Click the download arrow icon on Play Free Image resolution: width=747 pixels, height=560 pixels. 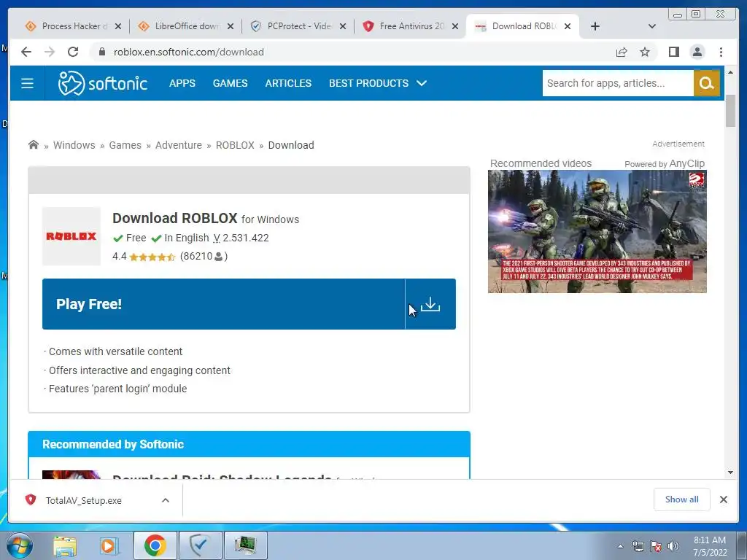pos(430,304)
